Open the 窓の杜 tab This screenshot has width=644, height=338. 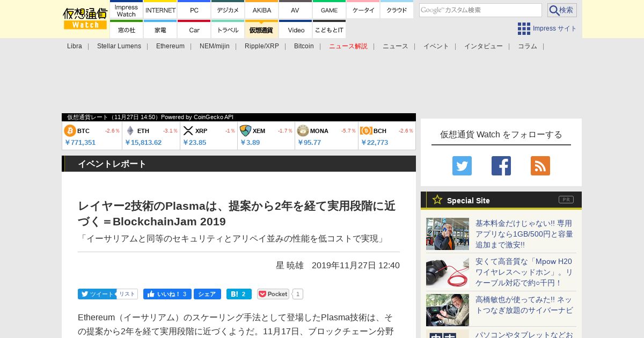126,30
